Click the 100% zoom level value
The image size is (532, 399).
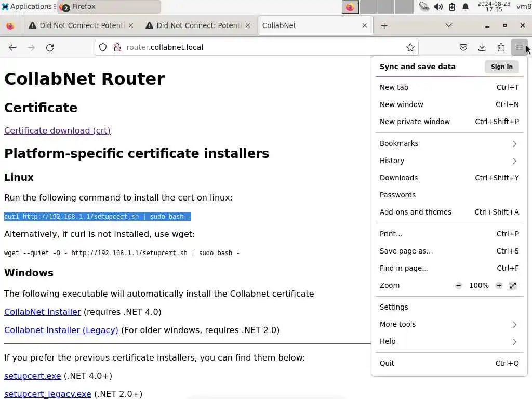[478, 286]
